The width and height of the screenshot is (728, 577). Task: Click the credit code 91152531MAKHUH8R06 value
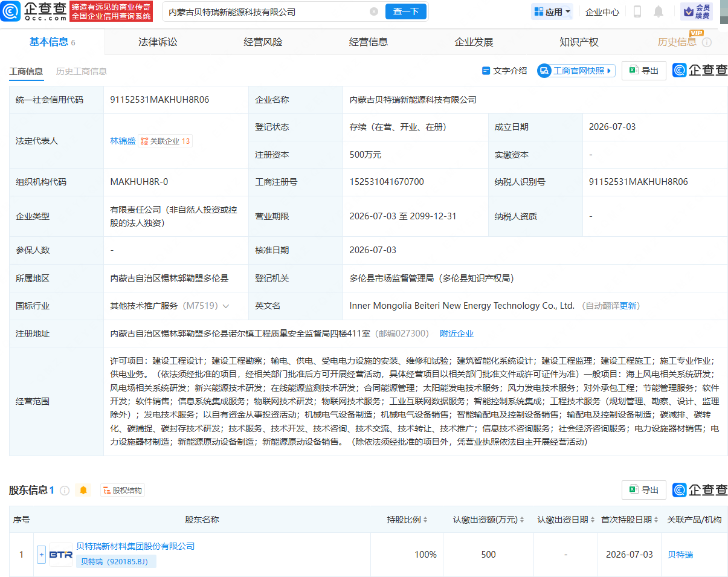point(159,100)
